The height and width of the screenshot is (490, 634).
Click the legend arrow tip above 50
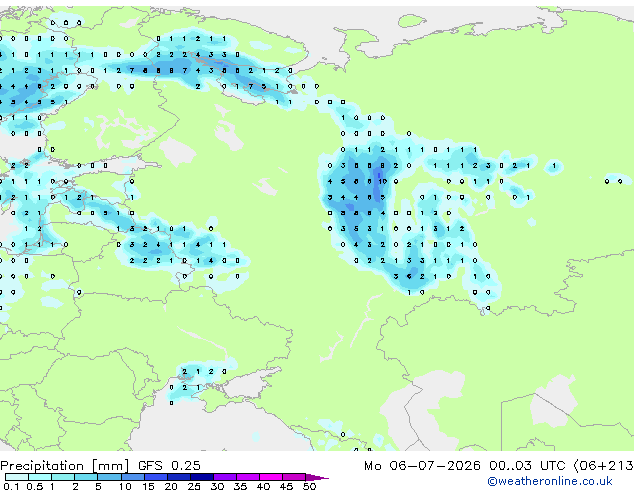[x=317, y=477]
